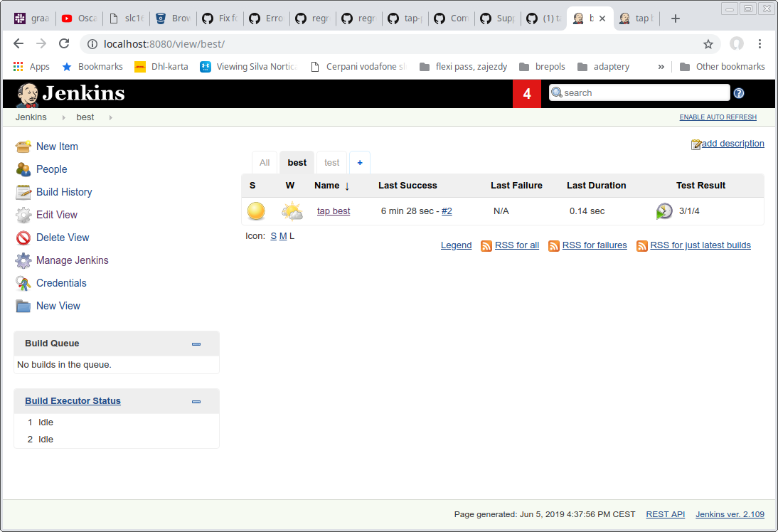Screen dimensions: 778x532
Task: Sort by the Last Duration column header
Action: tap(597, 186)
